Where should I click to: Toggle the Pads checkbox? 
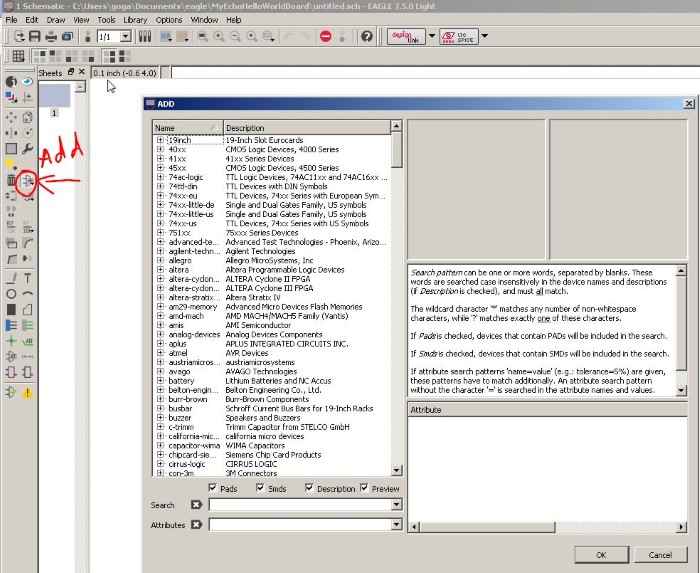[212, 488]
